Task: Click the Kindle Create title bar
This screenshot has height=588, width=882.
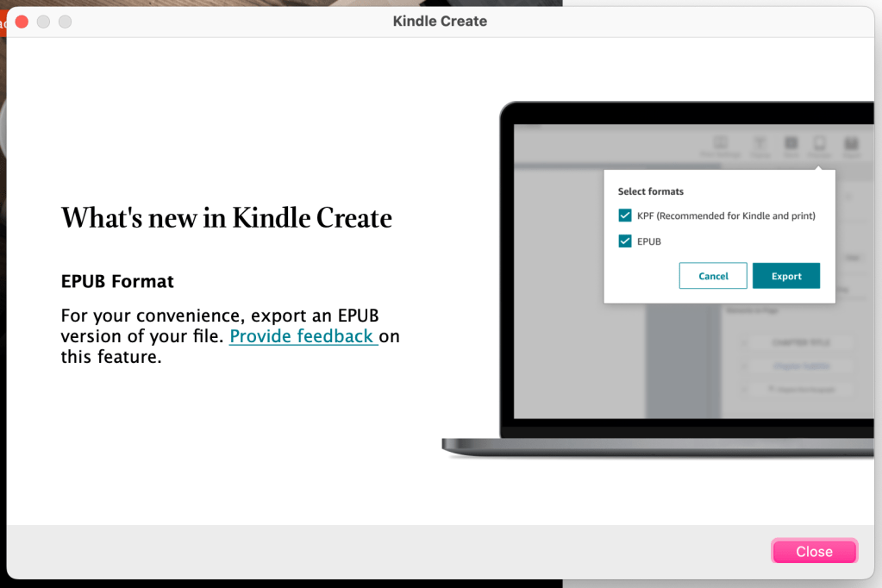Action: [x=440, y=21]
